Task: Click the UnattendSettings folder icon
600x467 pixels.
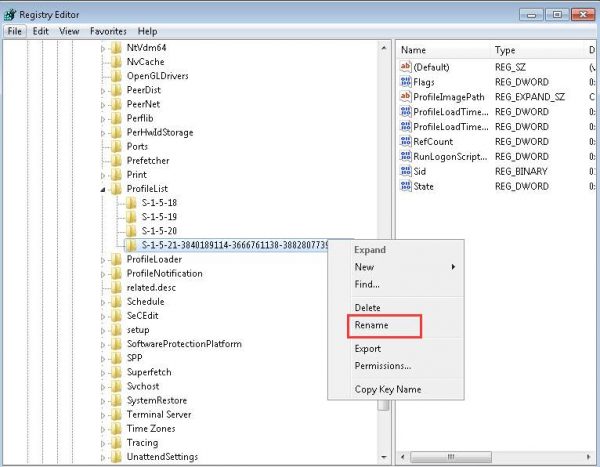Action: pyautogui.click(x=116, y=457)
